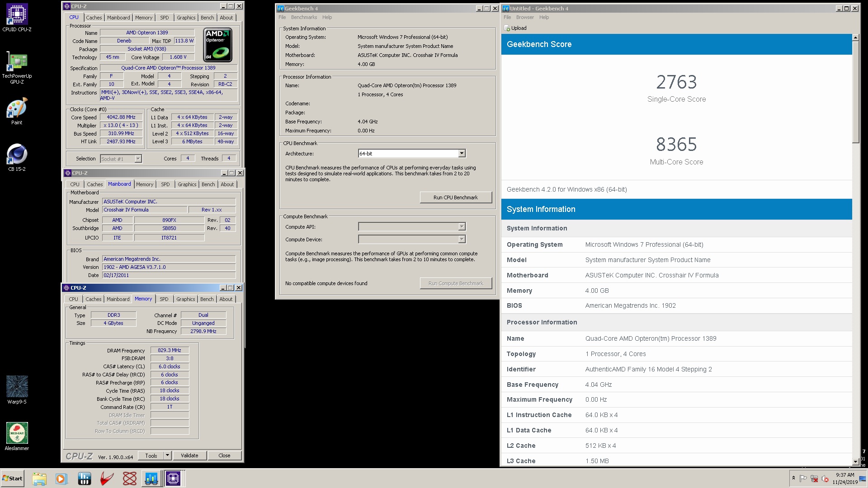Click the muted volume tray icon
This screenshot has height=488, width=868.
(825, 479)
